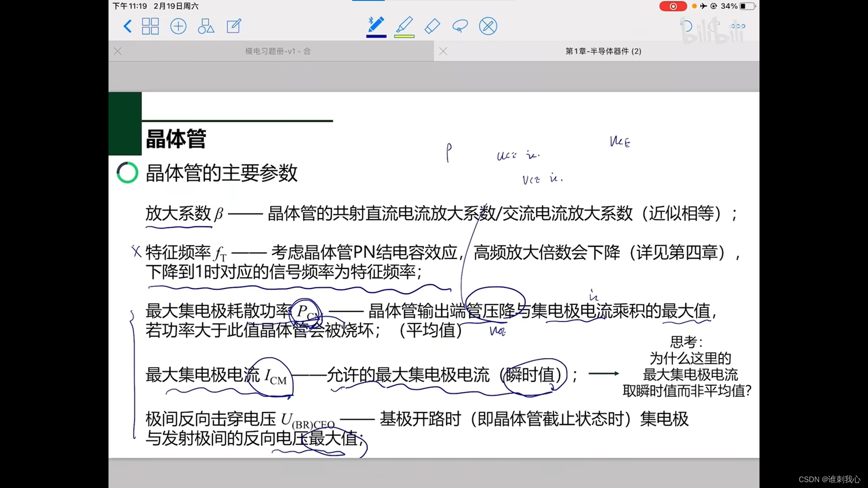Toggle the circled-X pencil-disable tool
Screen dimensions: 868x488
tap(488, 26)
